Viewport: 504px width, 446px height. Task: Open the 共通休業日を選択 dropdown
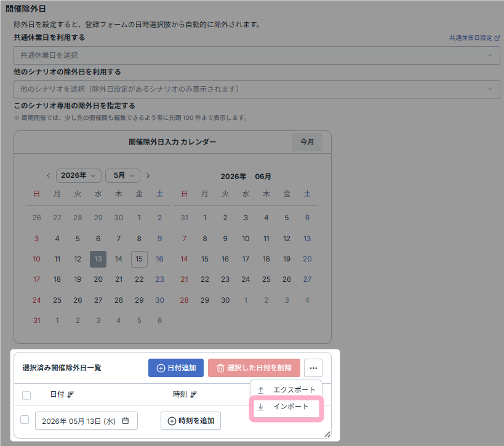[257, 55]
